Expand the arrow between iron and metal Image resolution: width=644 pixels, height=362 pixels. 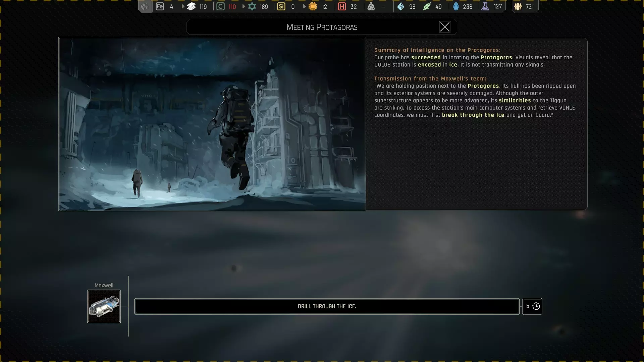(183, 6)
